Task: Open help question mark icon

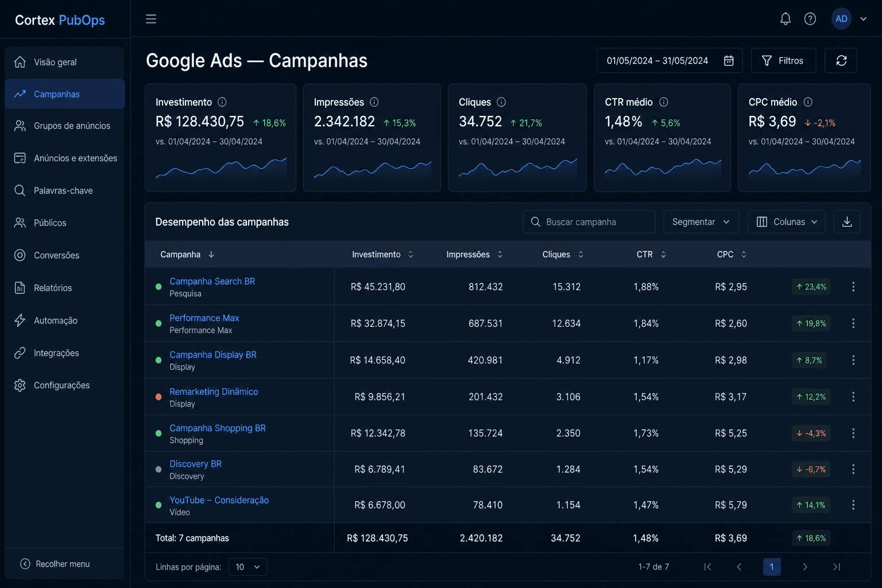Action: pos(810,19)
